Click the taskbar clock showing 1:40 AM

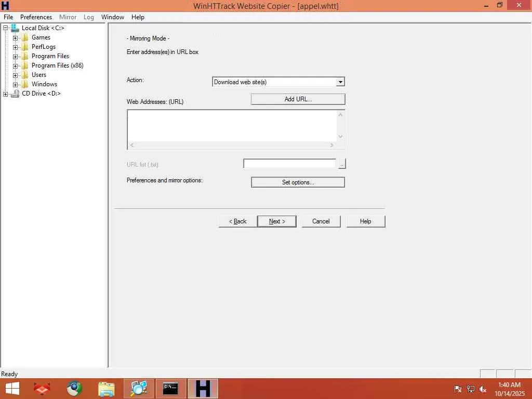click(509, 389)
